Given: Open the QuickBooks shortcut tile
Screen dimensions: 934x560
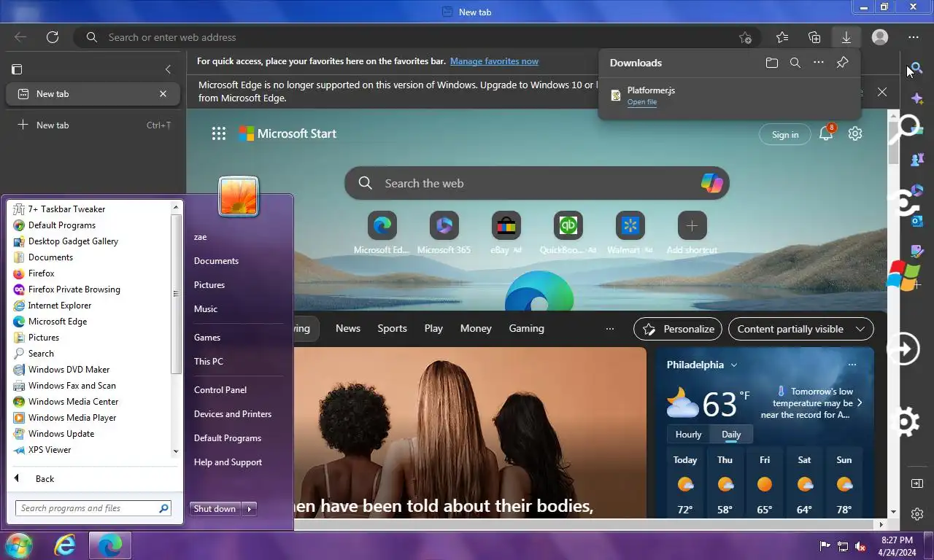Looking at the screenshot, I should tap(568, 233).
